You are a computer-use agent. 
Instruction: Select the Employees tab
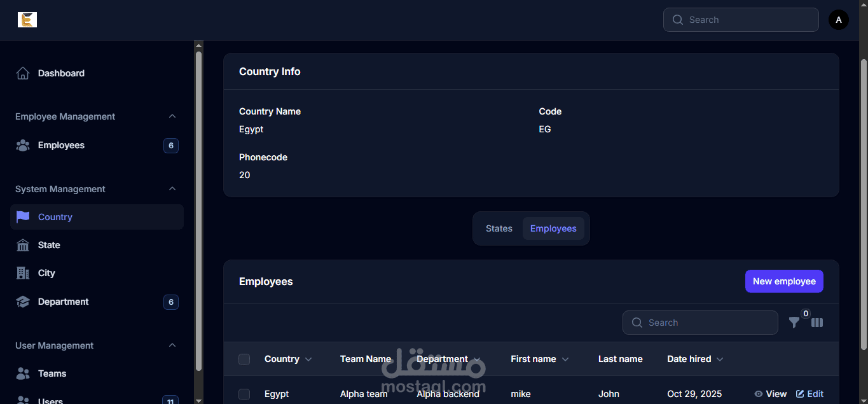click(x=553, y=228)
